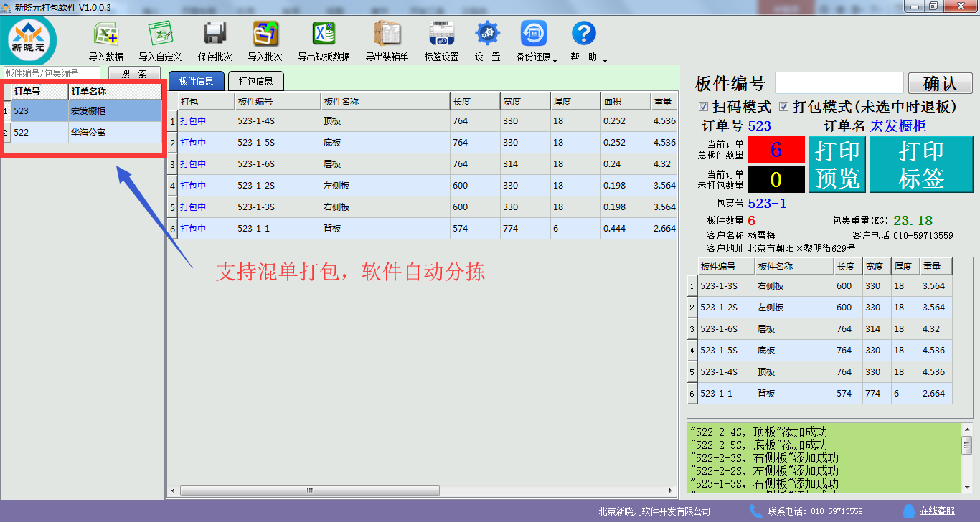Click the 面积 column header
The height and width of the screenshot is (522, 980).
[626, 102]
